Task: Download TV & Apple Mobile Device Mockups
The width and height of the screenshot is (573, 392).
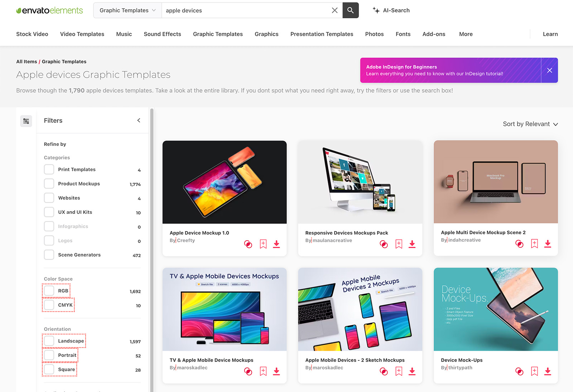Action: click(x=276, y=371)
